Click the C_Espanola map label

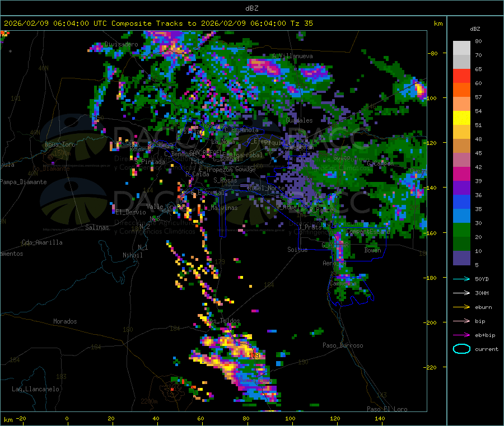[241, 130]
